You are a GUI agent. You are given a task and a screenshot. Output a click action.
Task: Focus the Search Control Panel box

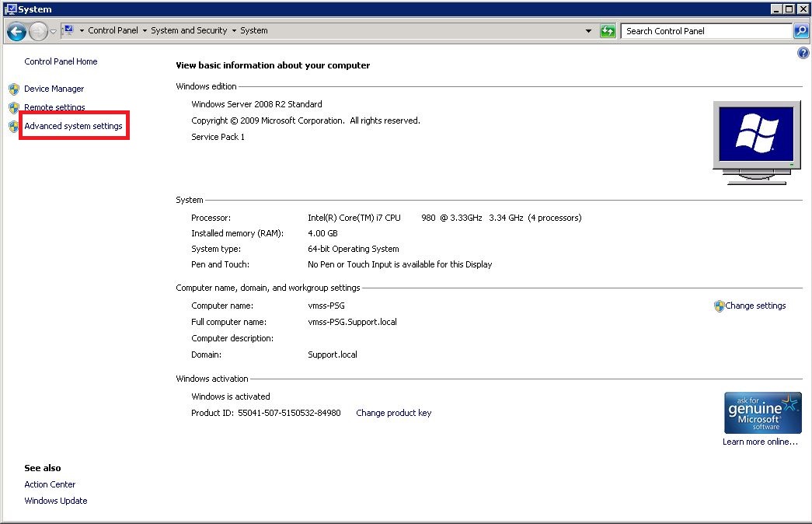706,31
